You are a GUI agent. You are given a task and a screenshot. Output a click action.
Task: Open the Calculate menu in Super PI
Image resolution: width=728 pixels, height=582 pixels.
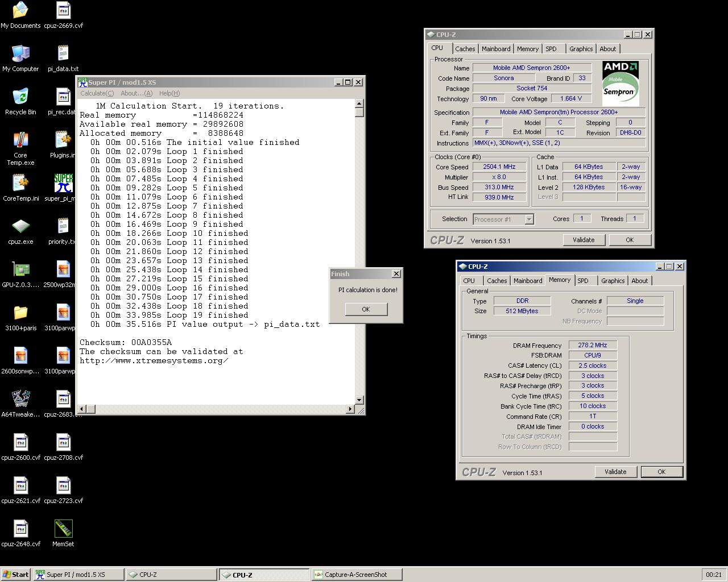coord(97,93)
